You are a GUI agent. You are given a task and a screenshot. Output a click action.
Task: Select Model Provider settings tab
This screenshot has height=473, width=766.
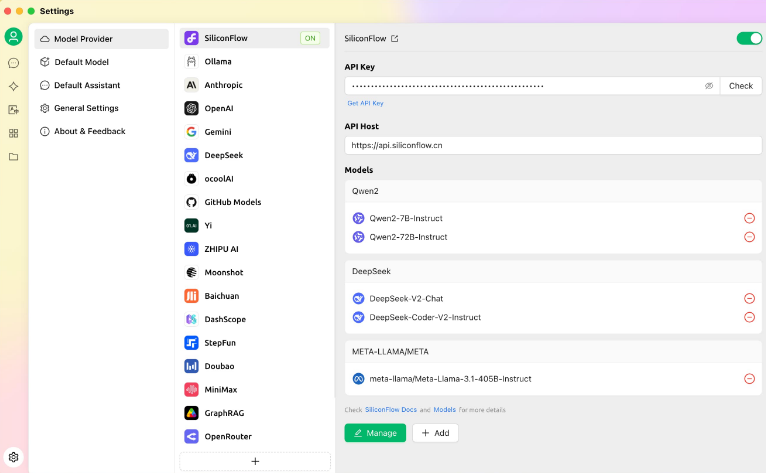pyautogui.click(x=99, y=39)
